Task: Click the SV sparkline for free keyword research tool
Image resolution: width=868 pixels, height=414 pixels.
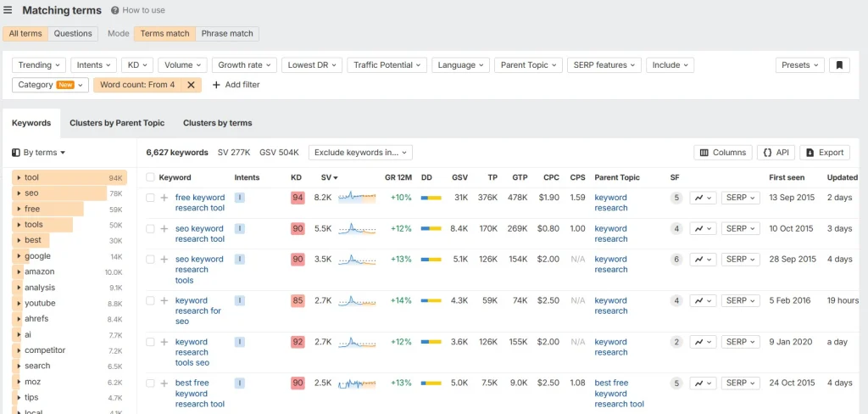Action: [x=357, y=198]
